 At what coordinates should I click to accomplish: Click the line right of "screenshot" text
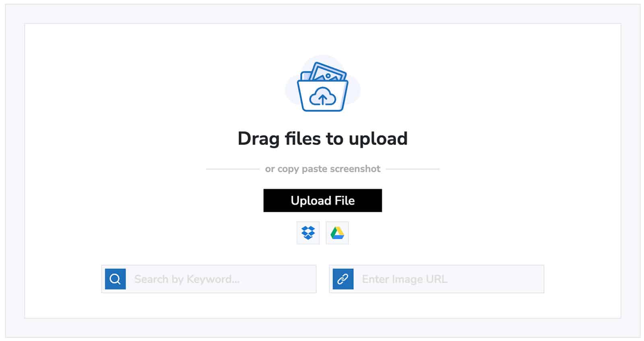413,169
